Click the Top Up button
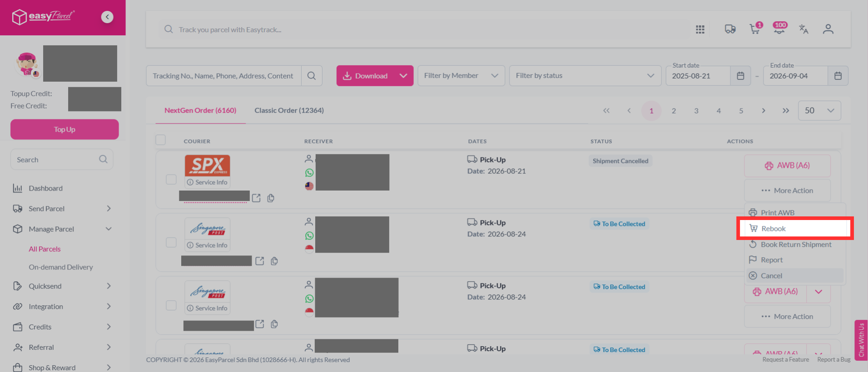The width and height of the screenshot is (868, 372). click(x=64, y=129)
